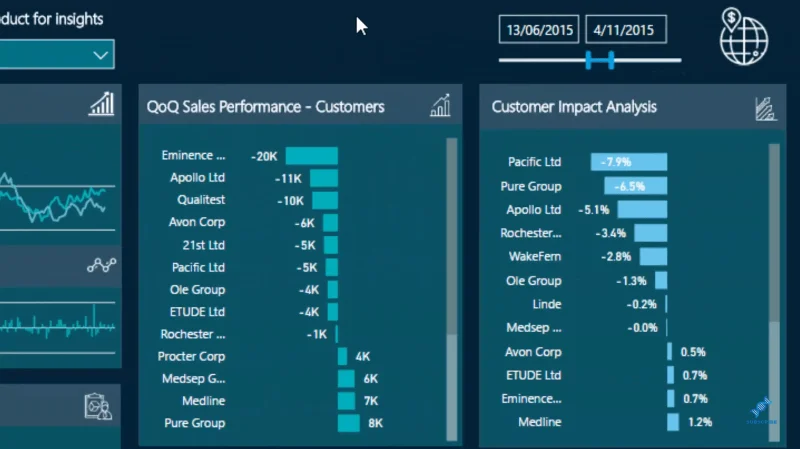The height and width of the screenshot is (449, 800).
Task: Select the Eminence bar at -20K
Action: [312, 156]
